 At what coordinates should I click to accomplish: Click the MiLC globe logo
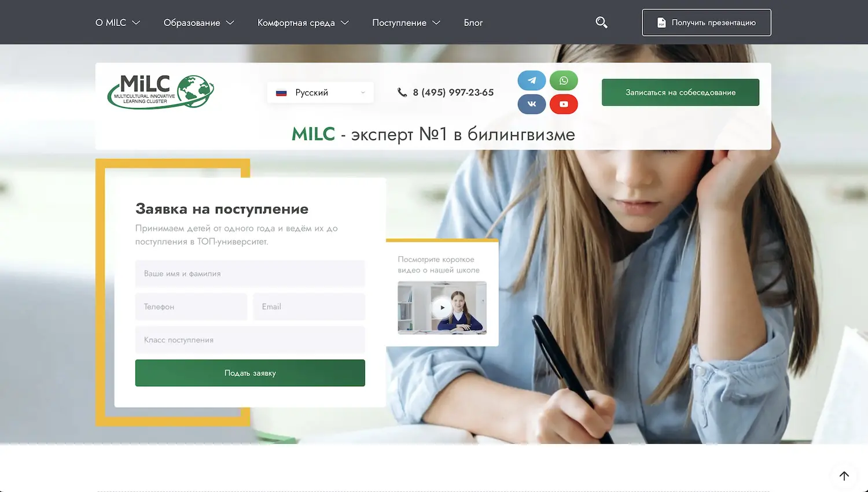(x=161, y=92)
